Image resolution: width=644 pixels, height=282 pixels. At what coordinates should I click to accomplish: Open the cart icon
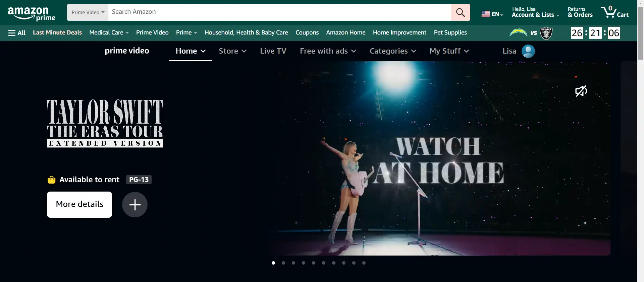pyautogui.click(x=615, y=12)
